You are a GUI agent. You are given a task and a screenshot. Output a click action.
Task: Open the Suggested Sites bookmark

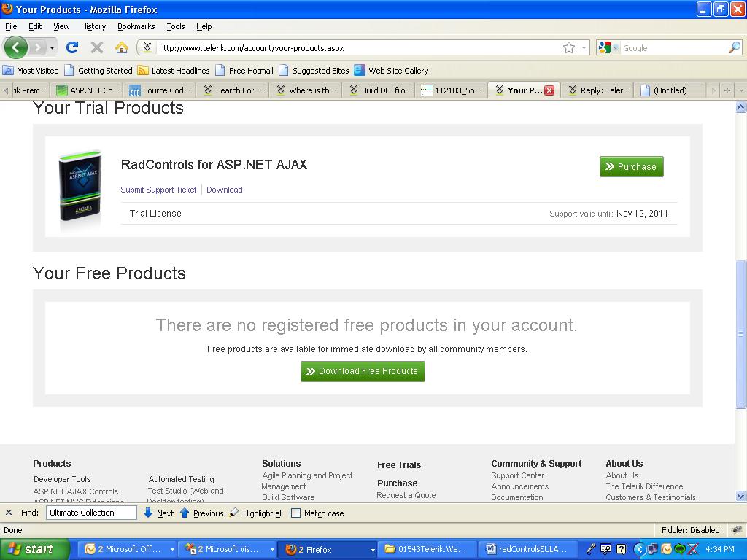(314, 71)
